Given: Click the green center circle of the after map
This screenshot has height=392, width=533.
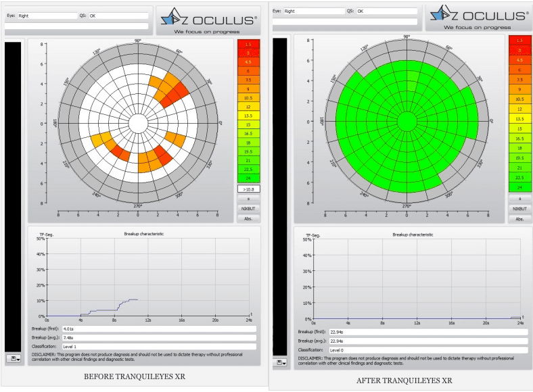Looking at the screenshot, I should tap(407, 122).
